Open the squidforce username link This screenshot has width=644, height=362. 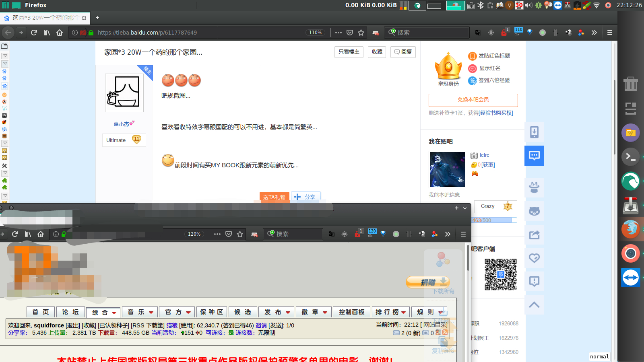coord(49,325)
